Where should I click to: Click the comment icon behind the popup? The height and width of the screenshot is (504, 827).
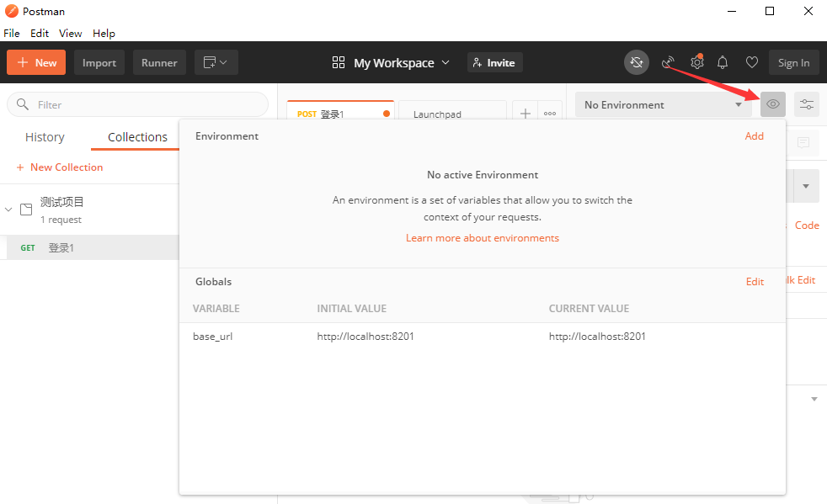803,142
